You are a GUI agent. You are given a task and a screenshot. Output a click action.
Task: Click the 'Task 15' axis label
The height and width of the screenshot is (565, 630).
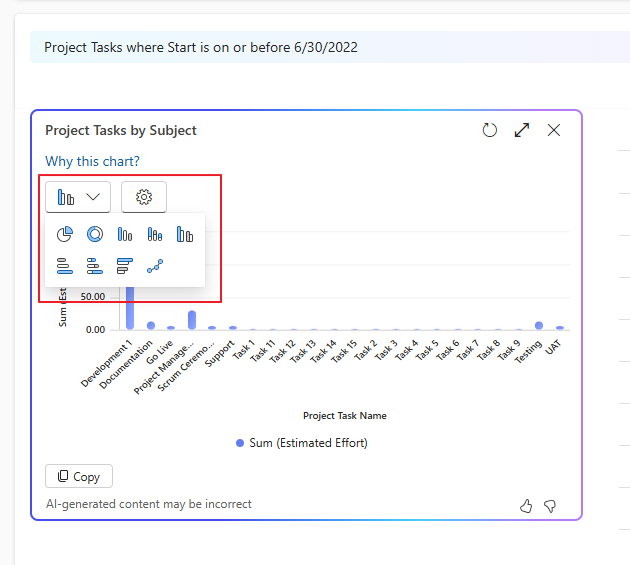click(344, 350)
